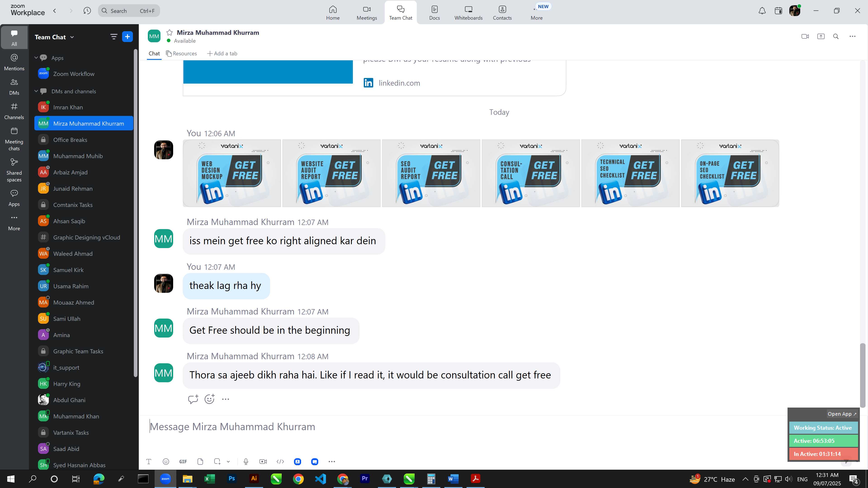This screenshot has width=868, height=488.
Task: Open chat header more options ellipsis
Action: (x=852, y=36)
